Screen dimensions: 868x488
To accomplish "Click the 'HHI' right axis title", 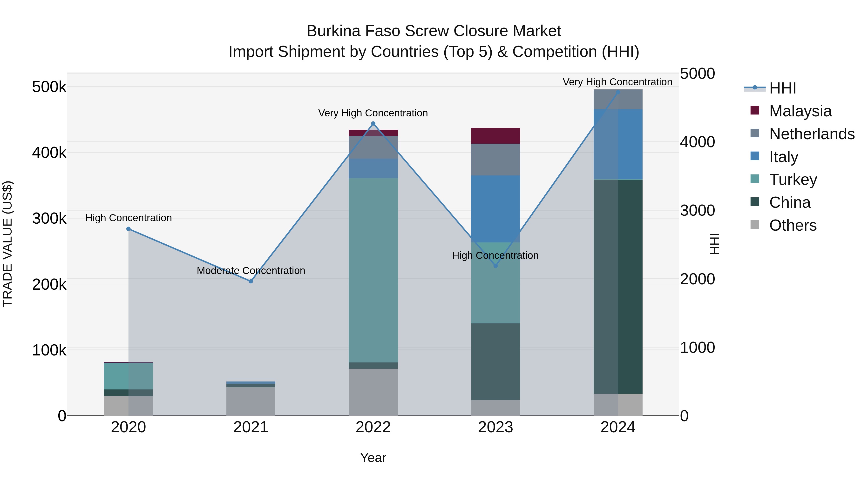I will [x=715, y=244].
